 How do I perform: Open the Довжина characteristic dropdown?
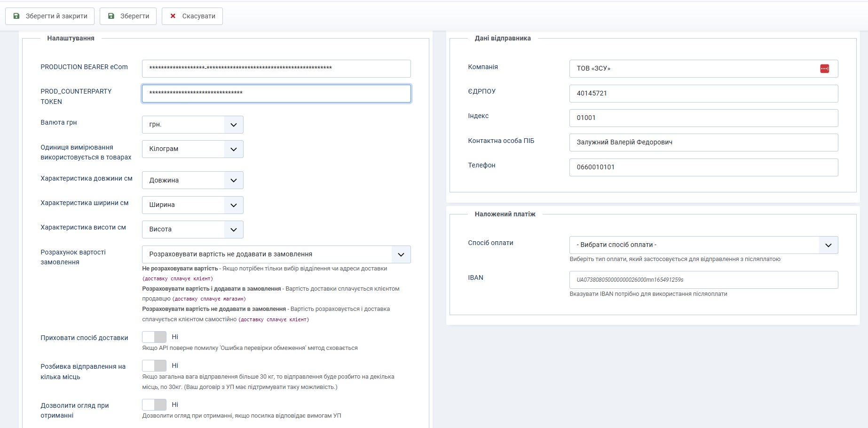click(192, 180)
